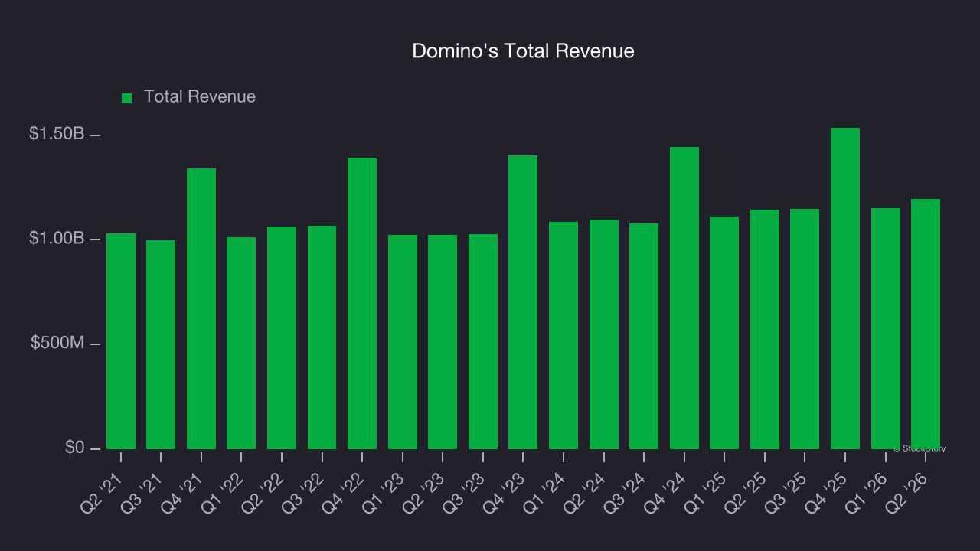Select the tallest Q4 '25 revenue bar
The image size is (980, 551).
coord(845,289)
